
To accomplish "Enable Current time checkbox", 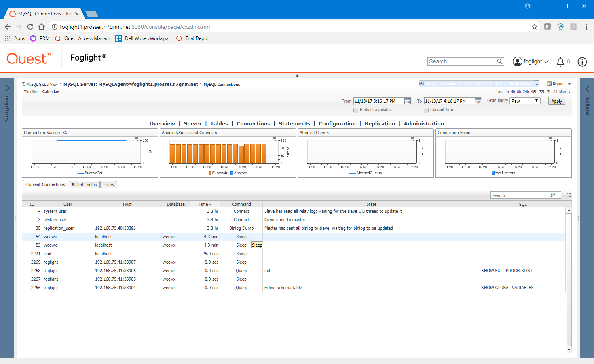I will pyautogui.click(x=426, y=110).
